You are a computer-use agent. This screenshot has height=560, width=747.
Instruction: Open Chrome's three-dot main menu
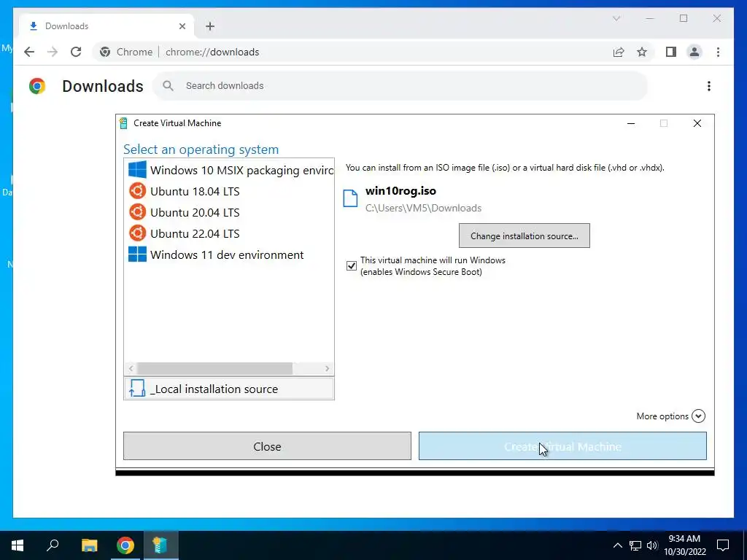[718, 52]
